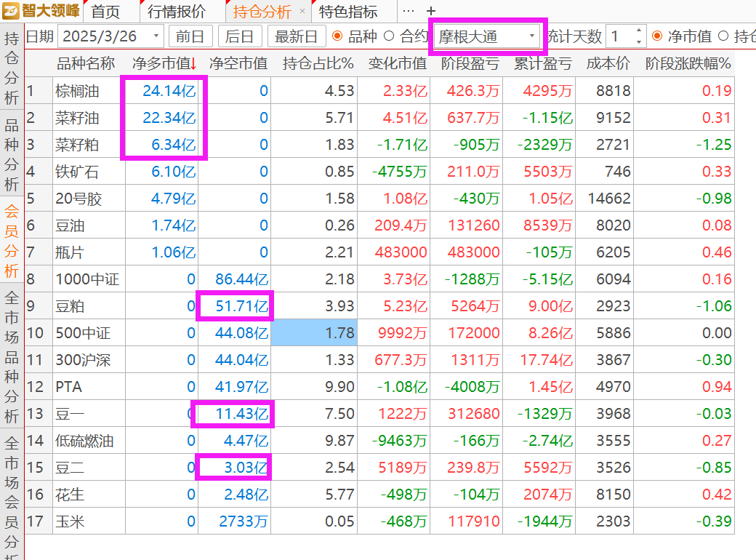
Task: Click the highlighted 1.78 cell
Action: coord(314,333)
